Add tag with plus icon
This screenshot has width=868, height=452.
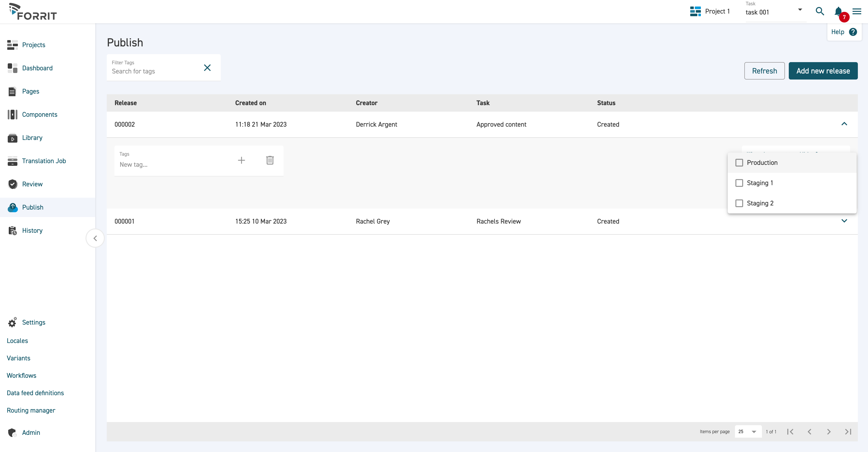241,160
